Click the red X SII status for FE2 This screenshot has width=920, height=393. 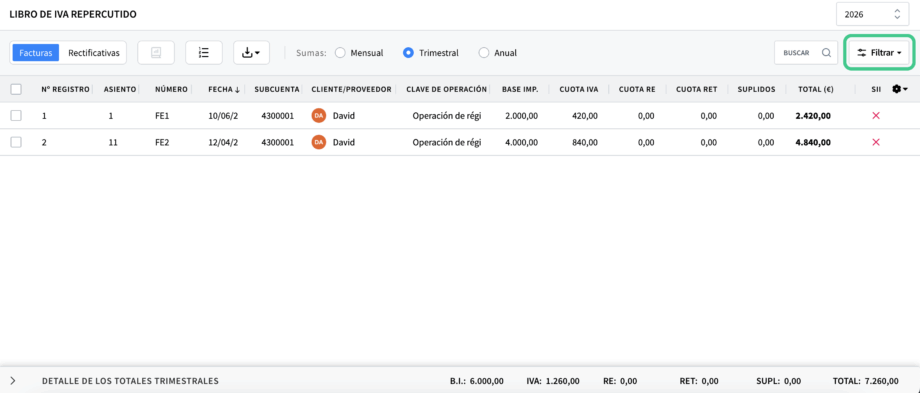pos(876,143)
